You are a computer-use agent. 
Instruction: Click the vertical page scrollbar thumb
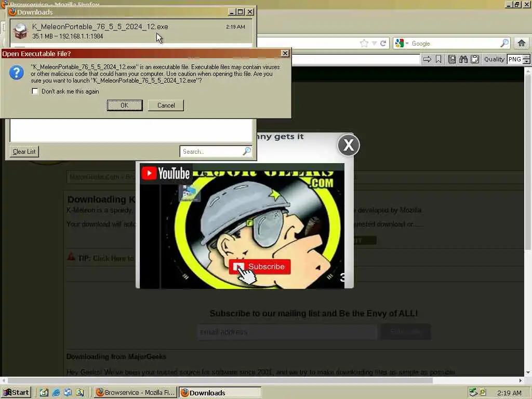(x=528, y=162)
